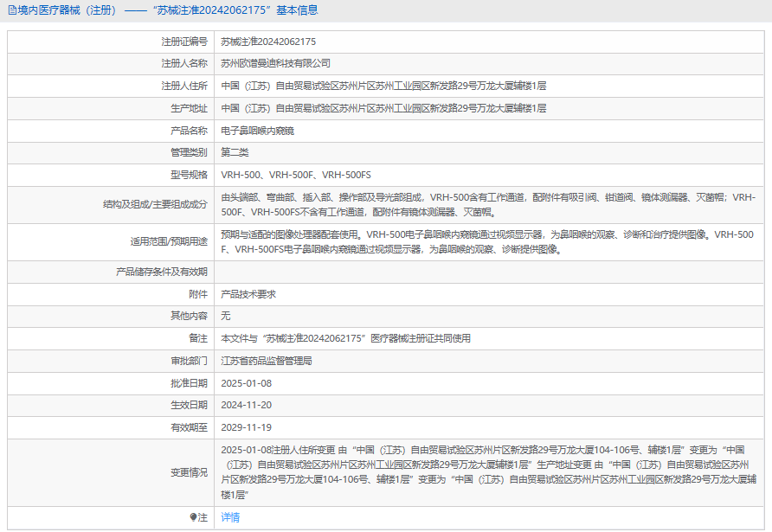Image resolution: width=772 pixels, height=532 pixels.
Task: Click the 注册人住所 label
Action: pyautogui.click(x=184, y=86)
